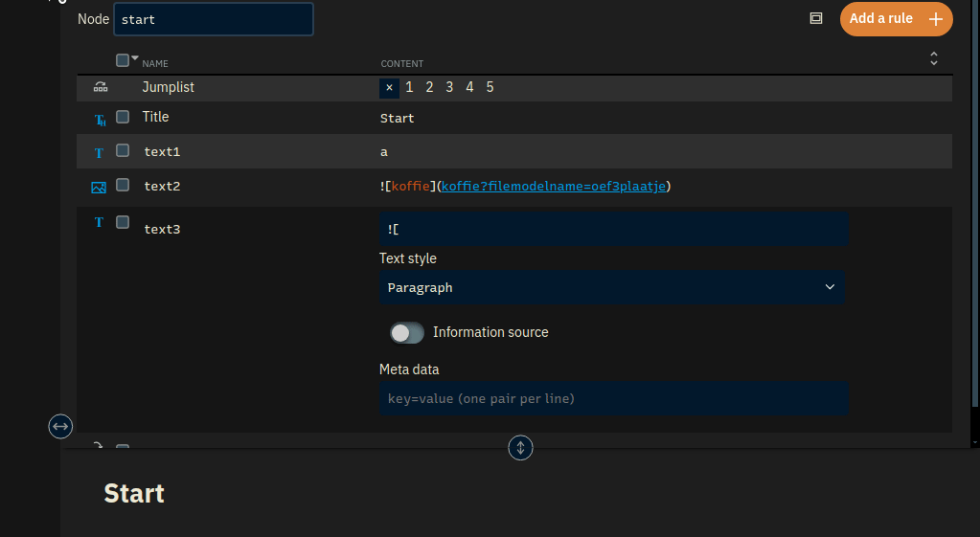
Task: Click the text3 content input field
Action: (x=614, y=229)
